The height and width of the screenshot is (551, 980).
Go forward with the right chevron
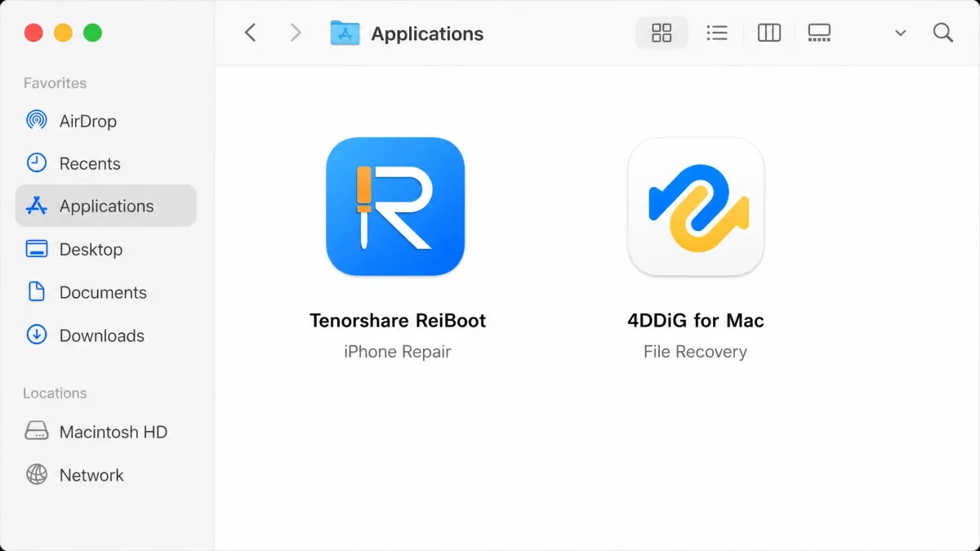[296, 33]
